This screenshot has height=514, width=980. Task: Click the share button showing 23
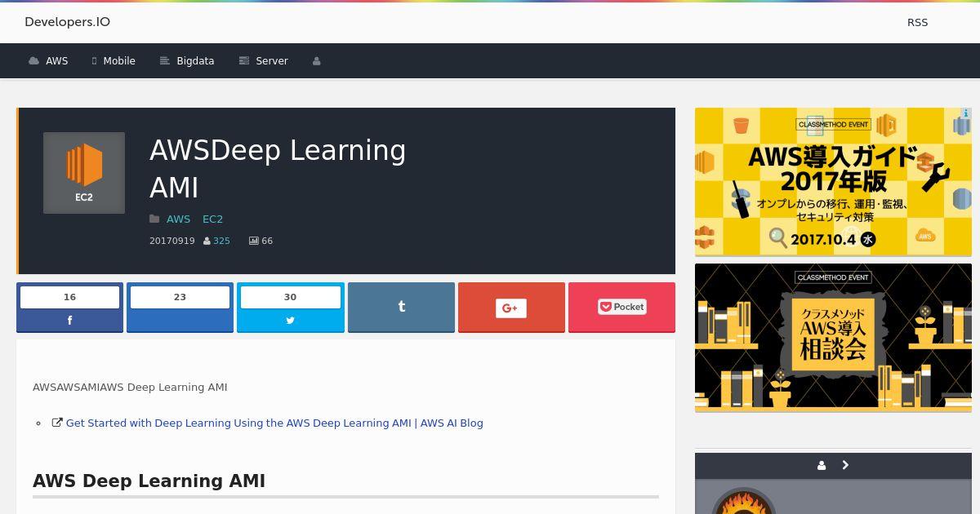(x=180, y=308)
